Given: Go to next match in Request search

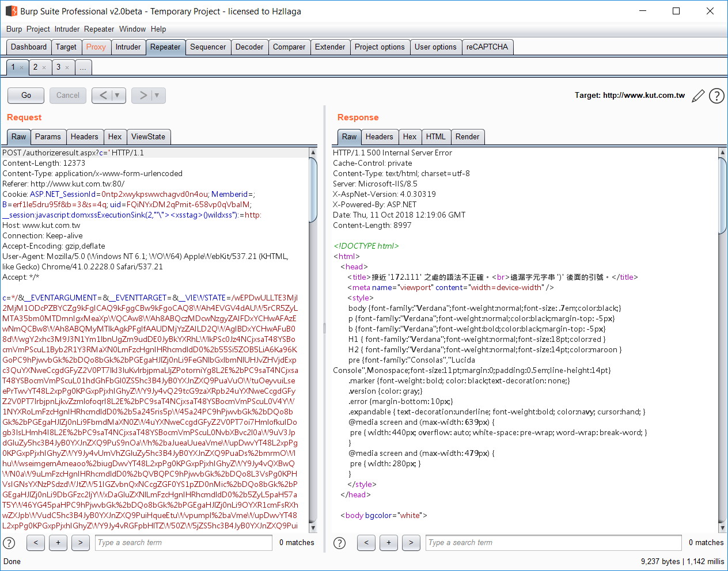Looking at the screenshot, I should [81, 542].
